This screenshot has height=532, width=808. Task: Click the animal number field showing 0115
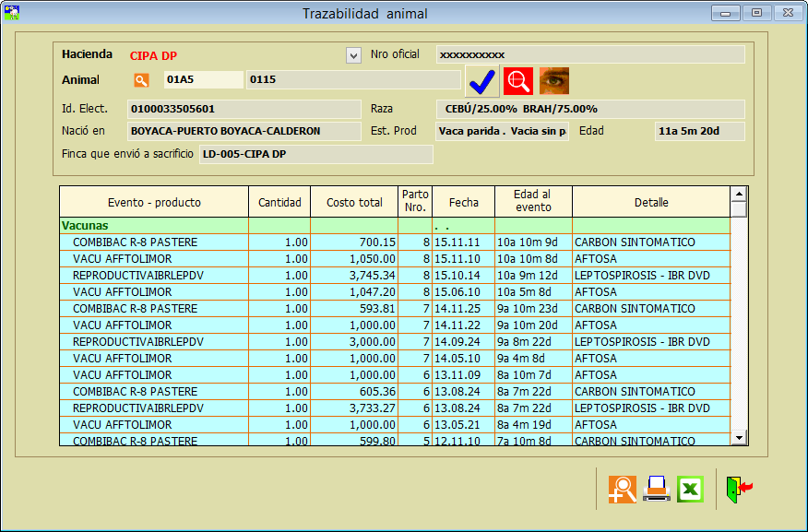(x=353, y=80)
